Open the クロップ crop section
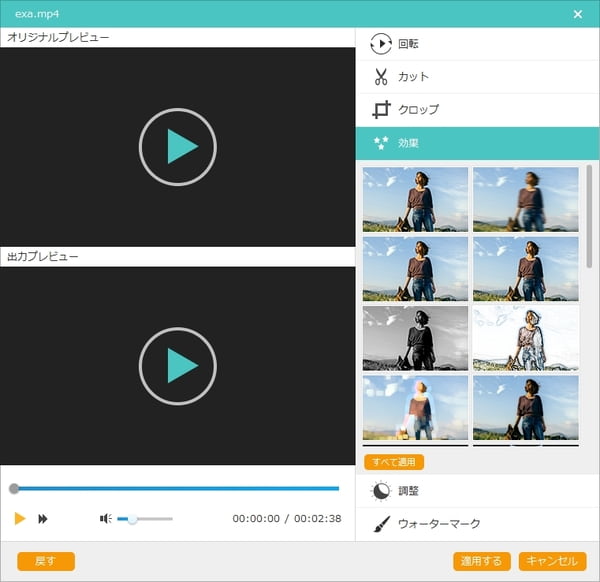The image size is (600, 582). pos(478,109)
